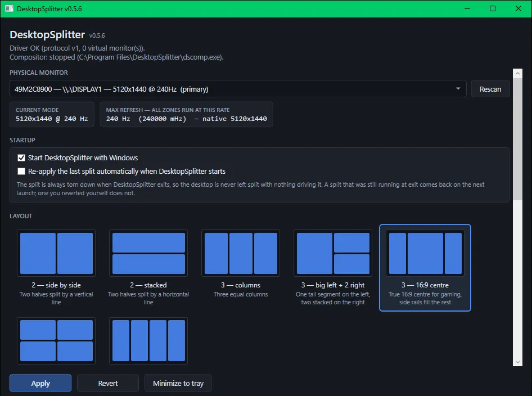Click the Driver OK status line
Viewport: 532px width, 396px height.
pyautogui.click(x=77, y=48)
